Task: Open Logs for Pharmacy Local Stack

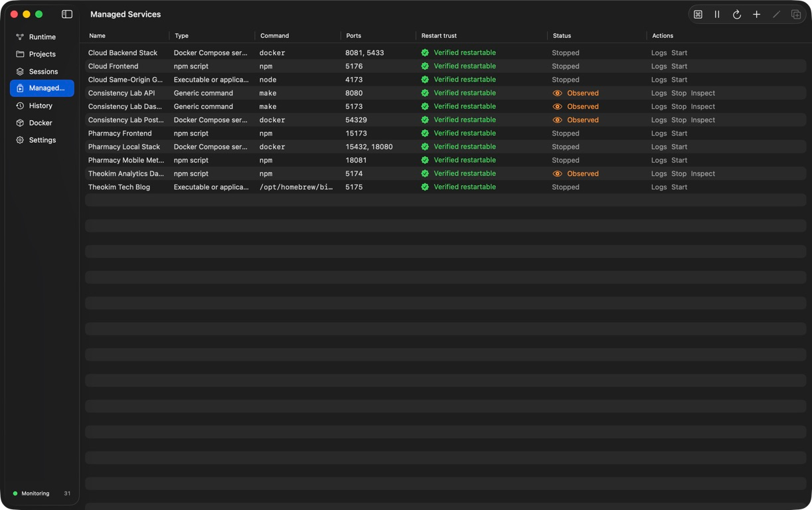Action: point(659,147)
